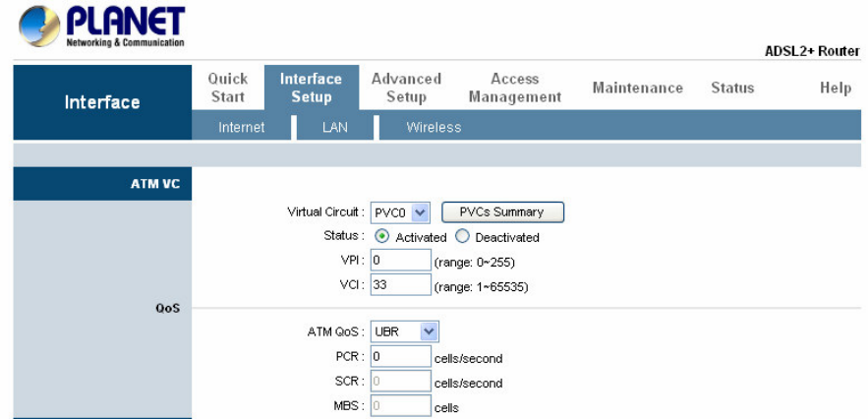Image resolution: width=868 pixels, height=419 pixels.
Task: Switch to the Advanced Setup tab
Action: tap(406, 88)
